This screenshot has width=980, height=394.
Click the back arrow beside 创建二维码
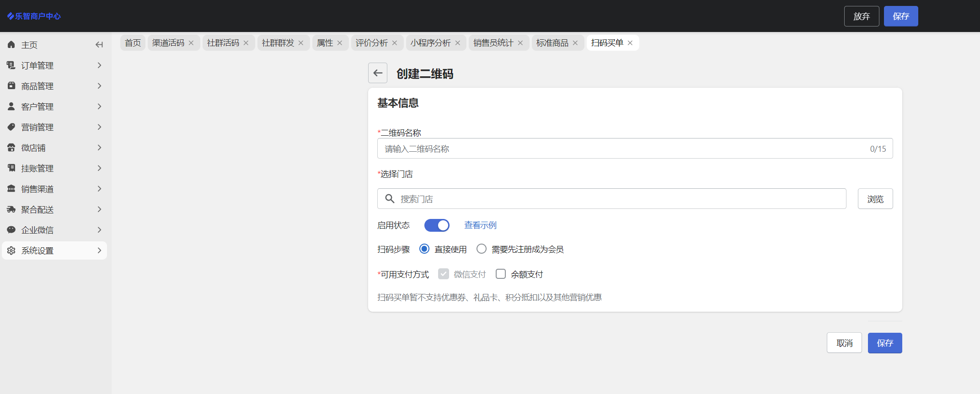[x=378, y=73]
